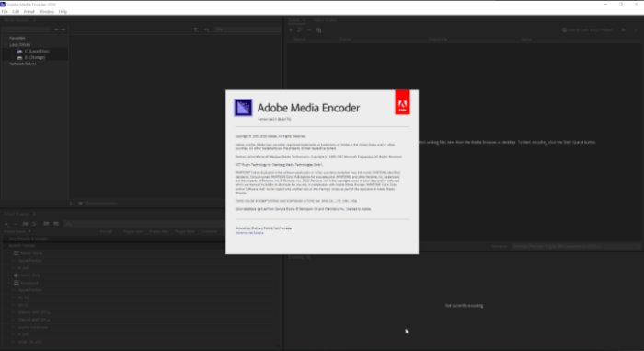Select the Encoding panel tab
Image resolution: width=644 pixels, height=351 pixels.
coord(295,257)
